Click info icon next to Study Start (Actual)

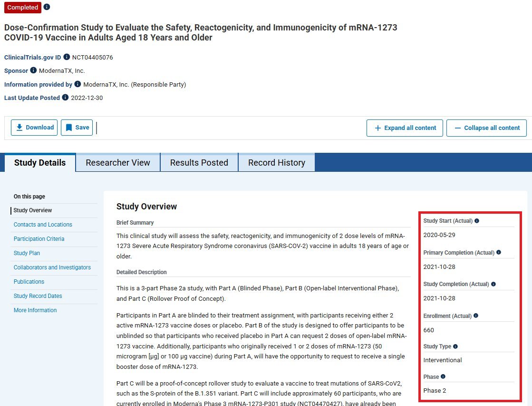477,221
